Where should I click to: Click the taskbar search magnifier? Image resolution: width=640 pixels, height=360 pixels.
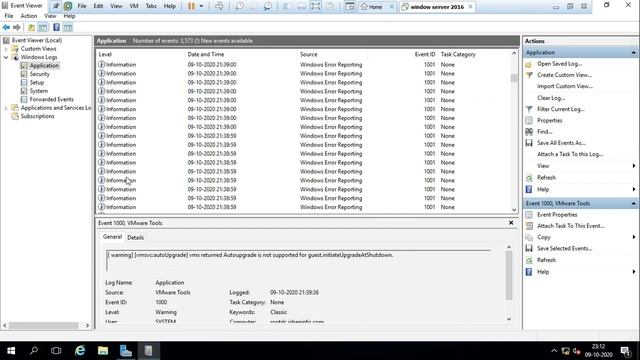34,351
